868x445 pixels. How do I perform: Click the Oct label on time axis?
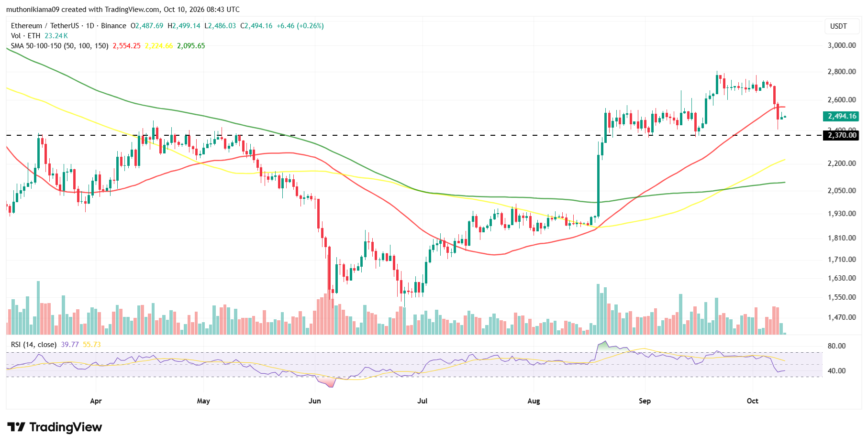[753, 401]
